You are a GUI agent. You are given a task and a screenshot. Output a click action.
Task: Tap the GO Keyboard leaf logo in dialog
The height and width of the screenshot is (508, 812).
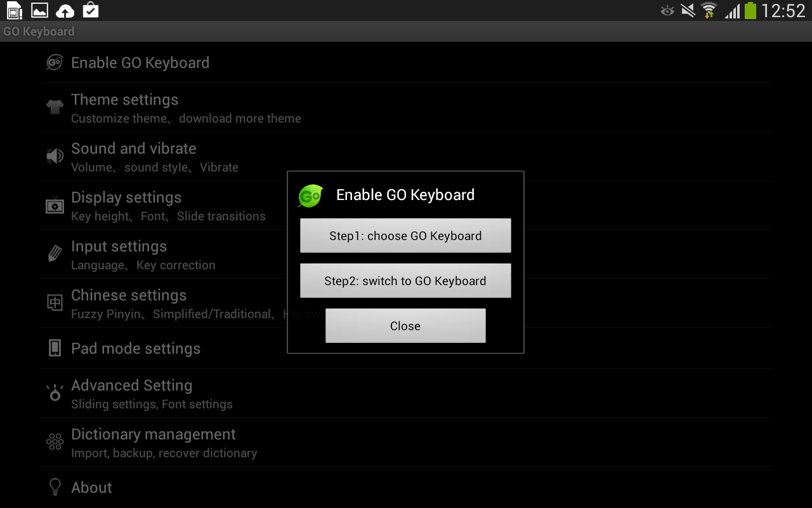coord(310,196)
